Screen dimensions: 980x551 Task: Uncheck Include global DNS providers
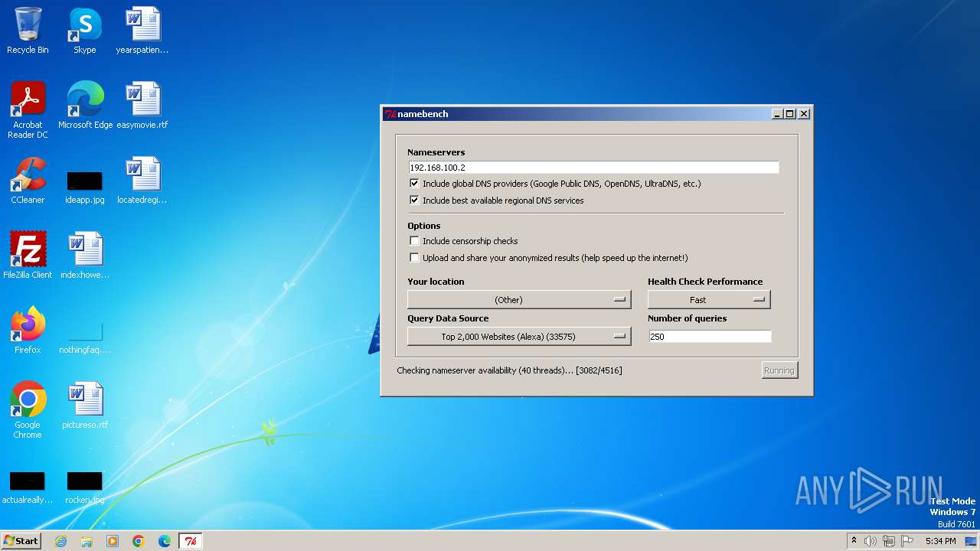pos(414,184)
